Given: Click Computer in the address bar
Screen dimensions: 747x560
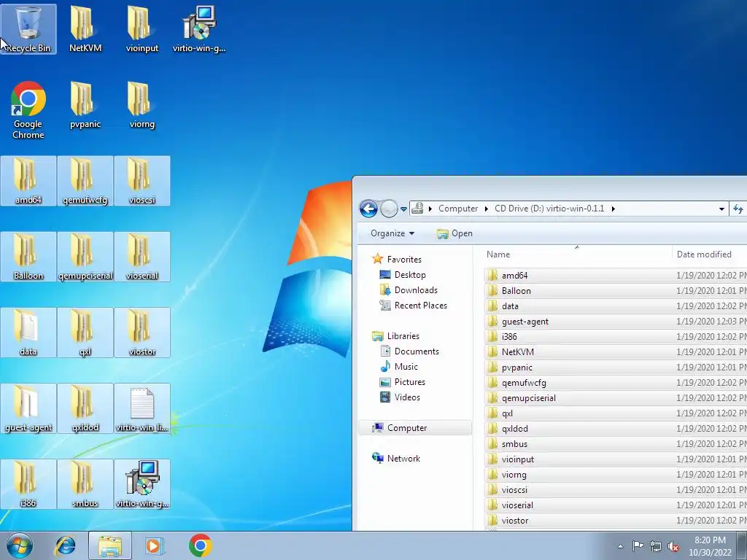Looking at the screenshot, I should (458, 209).
